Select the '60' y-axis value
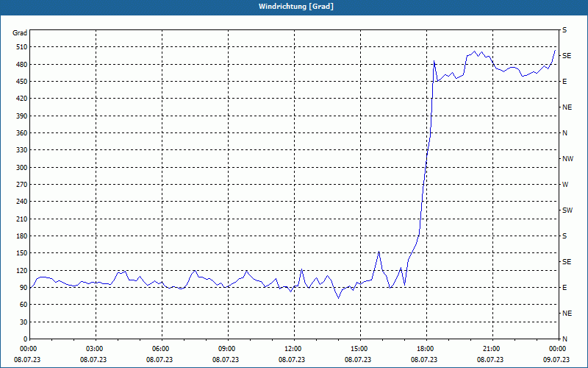The image size is (588, 368). [24, 305]
